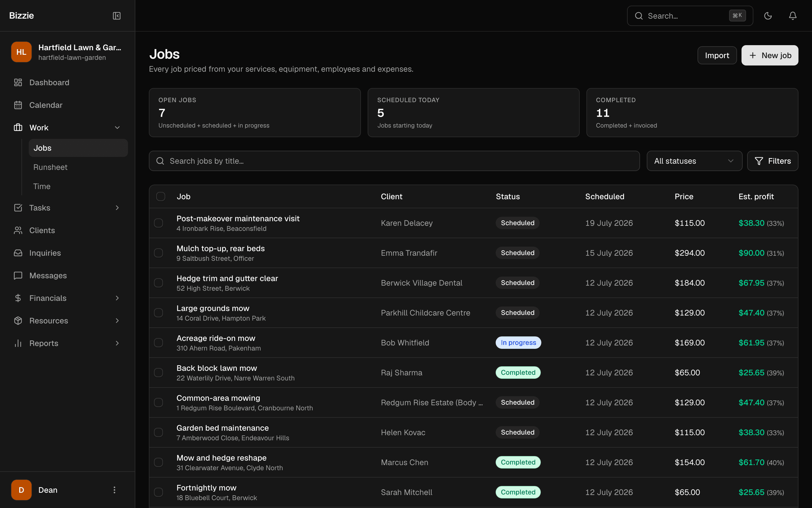Click the Inquiries inbox icon
The width and height of the screenshot is (812, 508).
coord(18,253)
